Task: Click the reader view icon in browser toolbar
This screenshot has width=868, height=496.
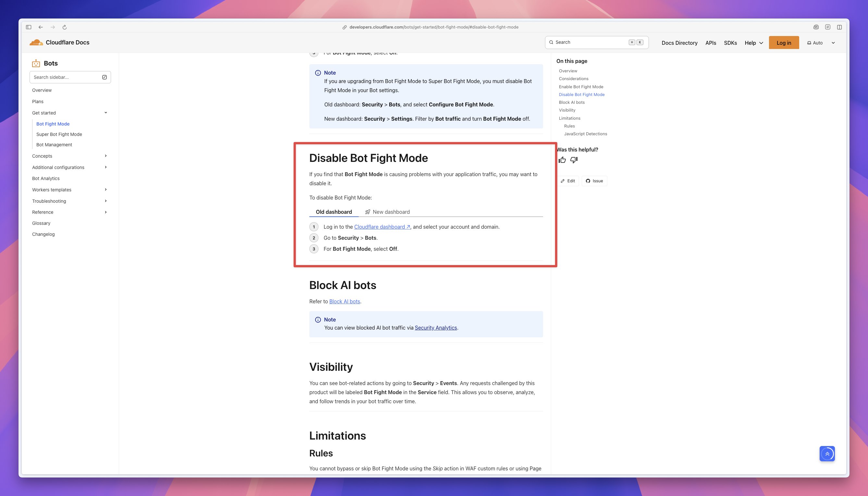Action: (x=827, y=27)
